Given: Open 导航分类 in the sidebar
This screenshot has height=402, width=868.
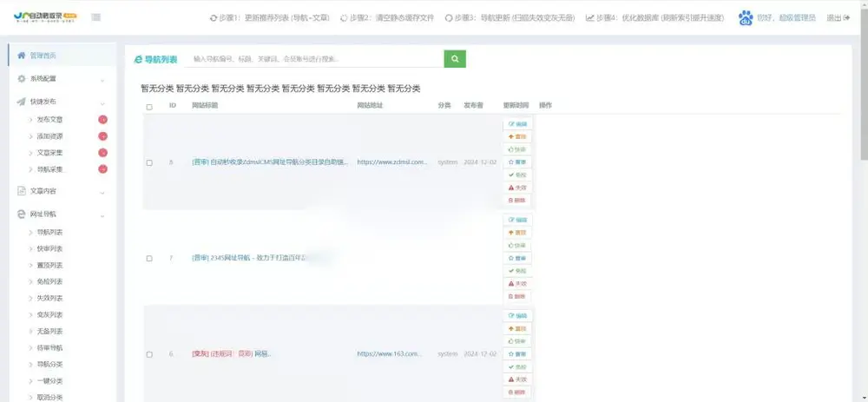Looking at the screenshot, I should click(x=49, y=365).
